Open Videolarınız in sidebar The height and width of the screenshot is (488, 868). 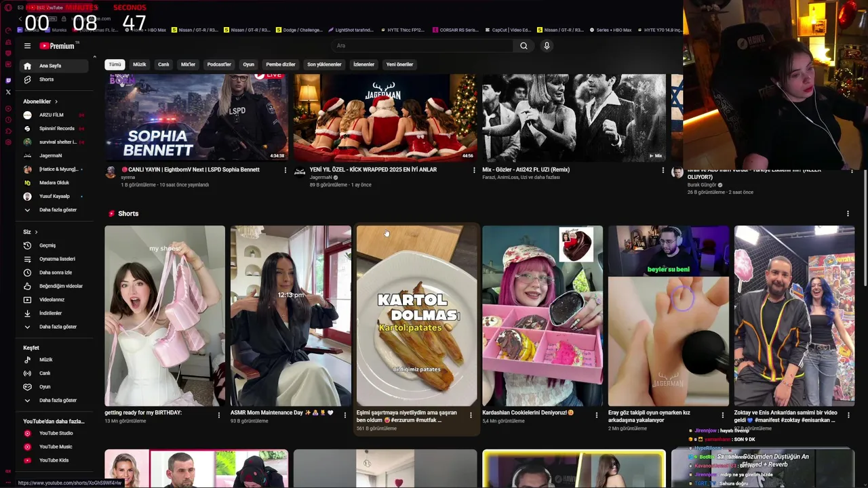click(54, 300)
